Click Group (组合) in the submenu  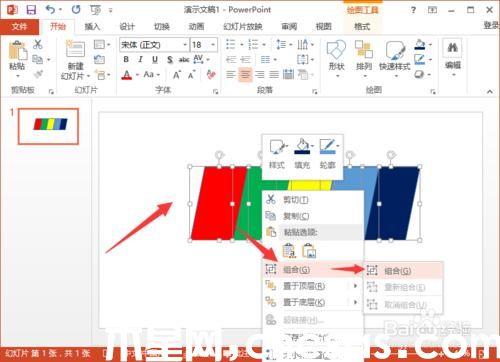pos(404,271)
